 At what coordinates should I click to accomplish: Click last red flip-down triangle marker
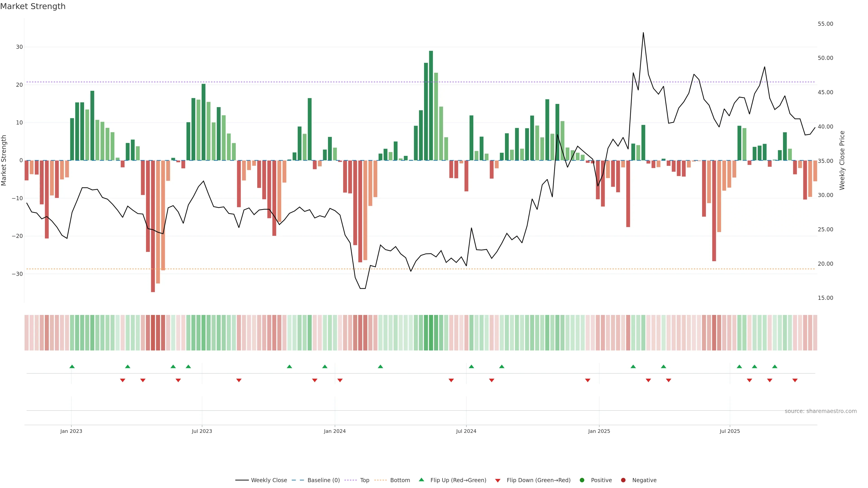795,380
